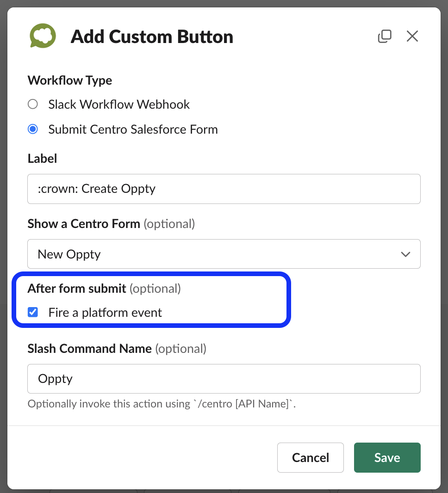The width and height of the screenshot is (448, 493).
Task: Click the Workflow Type heading
Action: pyautogui.click(x=70, y=80)
